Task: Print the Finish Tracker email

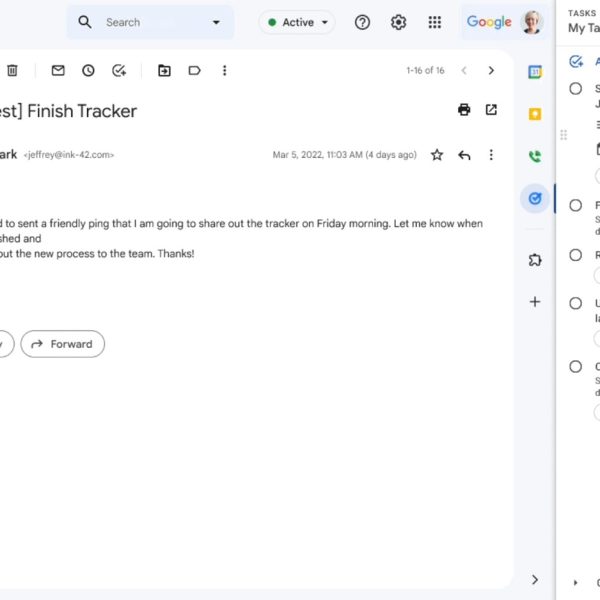Action: (x=464, y=110)
